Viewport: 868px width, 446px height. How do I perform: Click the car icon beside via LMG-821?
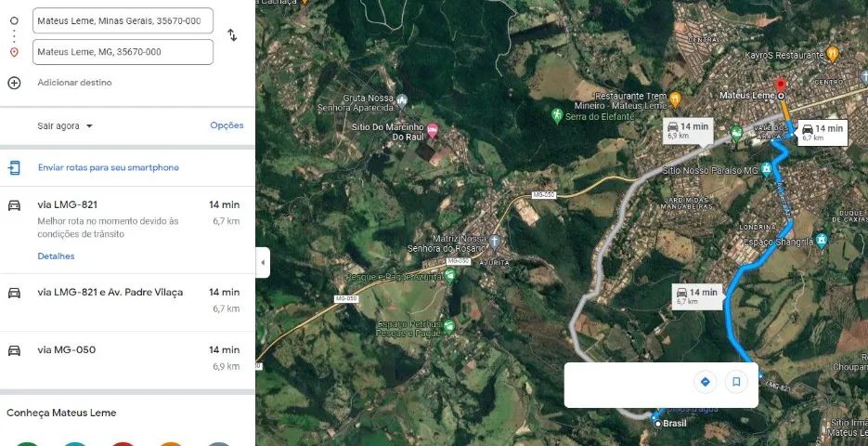coord(15,205)
